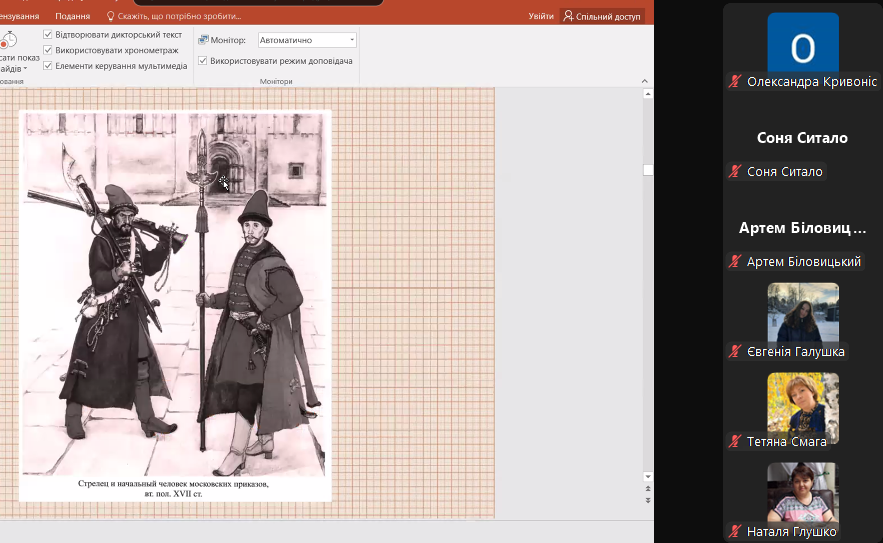
Task: Open the record slide show dropdown arrow
Action: [x=25, y=69]
